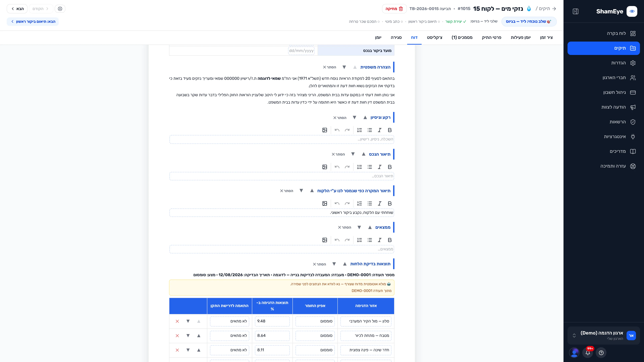This screenshot has height=362, width=644.
Task: Insert image in רקע וניסיון editor
Action: [325, 130]
